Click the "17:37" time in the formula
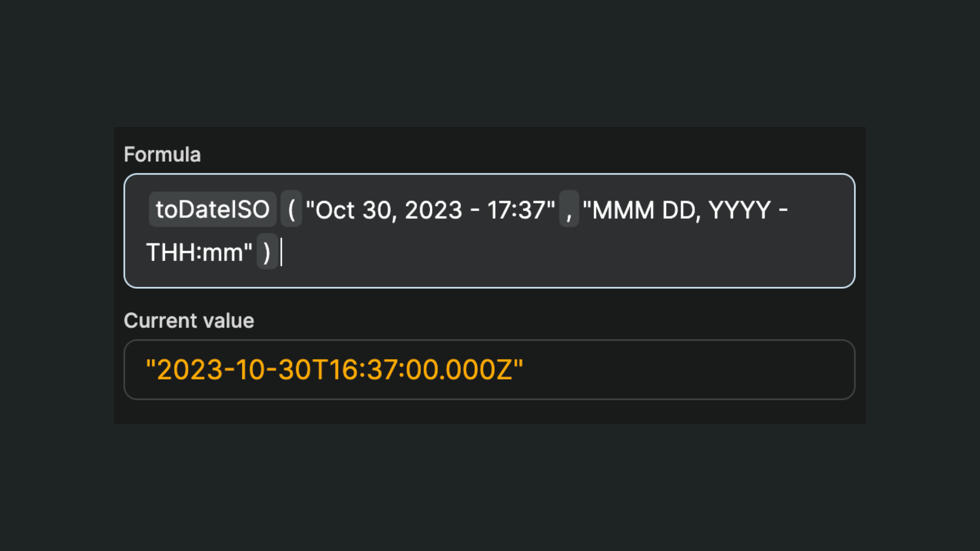This screenshot has width=980, height=551. click(x=516, y=210)
